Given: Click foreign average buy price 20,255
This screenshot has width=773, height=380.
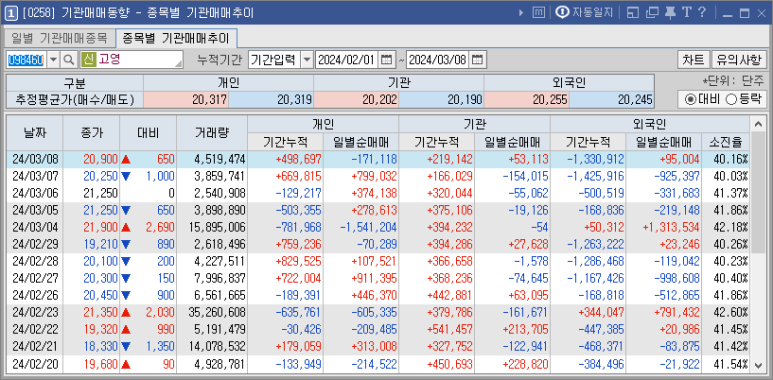Looking at the screenshot, I should point(527,100).
